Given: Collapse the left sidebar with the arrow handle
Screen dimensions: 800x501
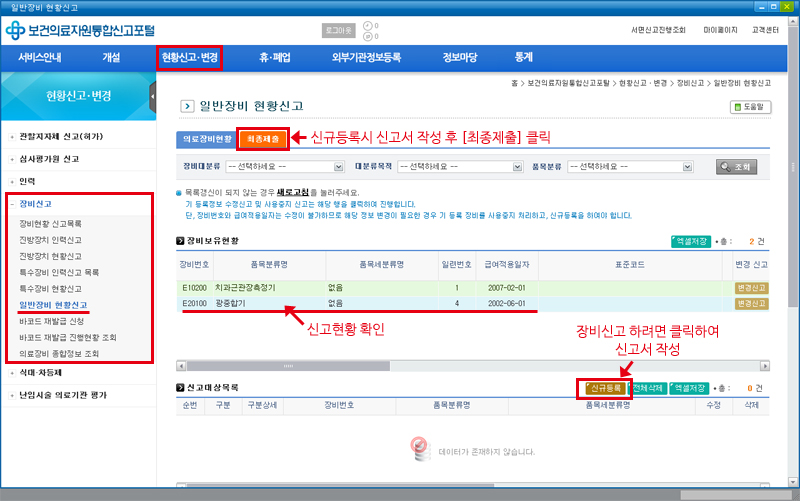Looking at the screenshot, I should [153, 97].
